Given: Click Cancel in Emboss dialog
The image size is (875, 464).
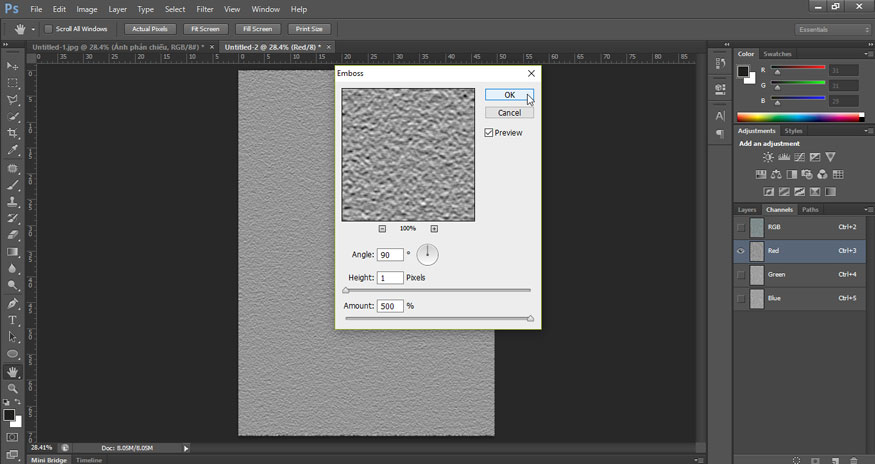Looking at the screenshot, I should coord(509,113).
